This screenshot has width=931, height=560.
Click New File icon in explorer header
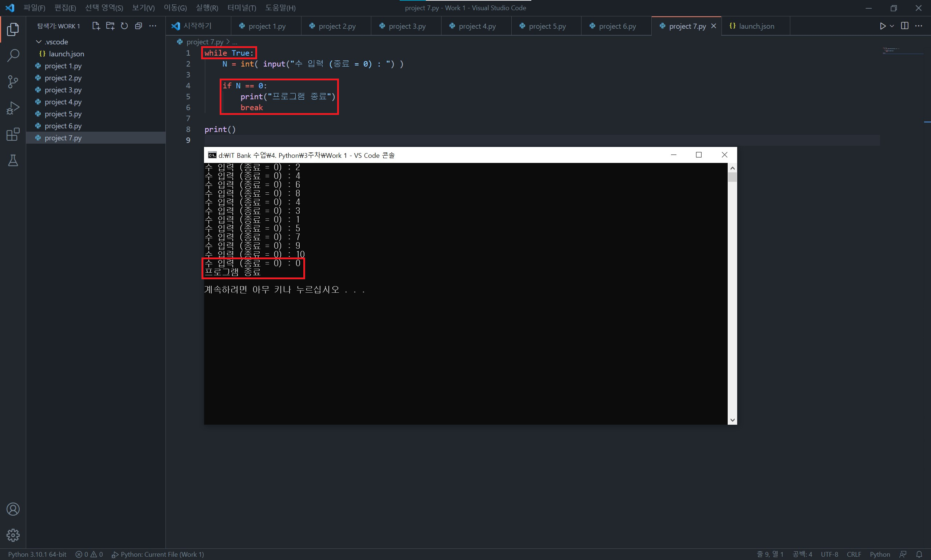(96, 26)
